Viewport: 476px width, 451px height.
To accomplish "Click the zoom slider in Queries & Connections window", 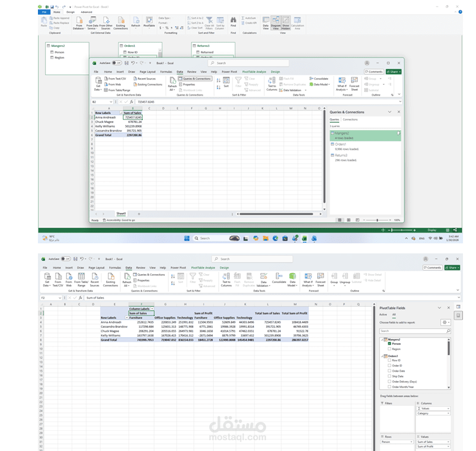I will (x=377, y=220).
